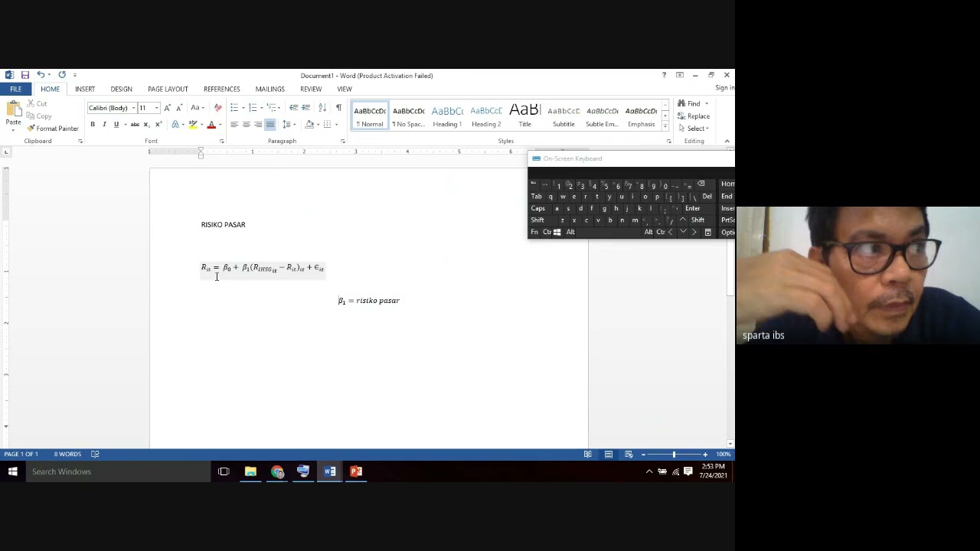Expand the Styles gallery with More arrow

point(665,126)
